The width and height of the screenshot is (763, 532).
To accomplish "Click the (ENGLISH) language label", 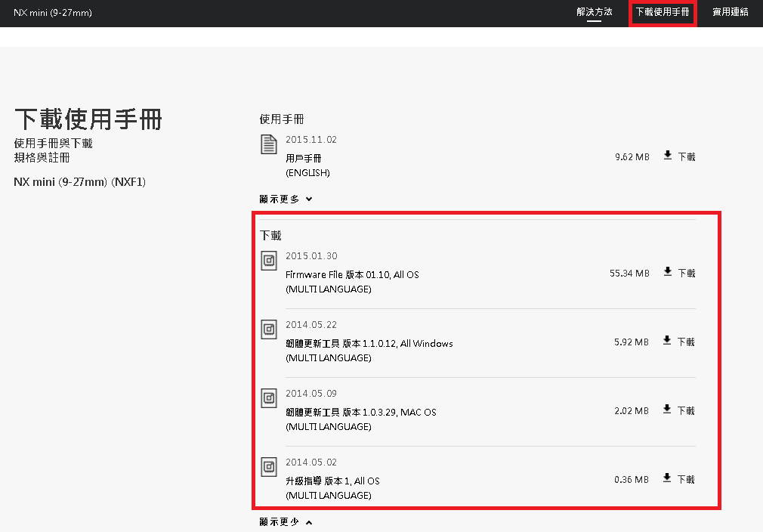I will 307,173.
